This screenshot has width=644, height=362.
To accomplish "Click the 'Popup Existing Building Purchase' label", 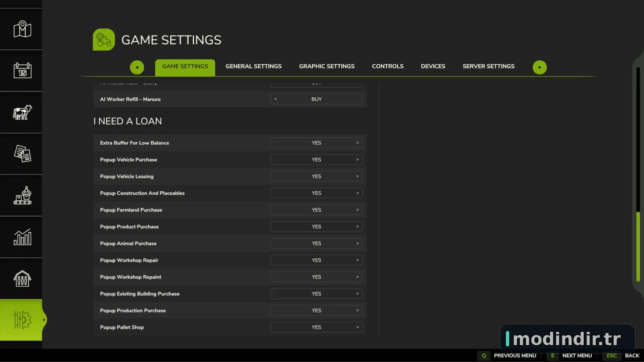I will [x=140, y=294].
